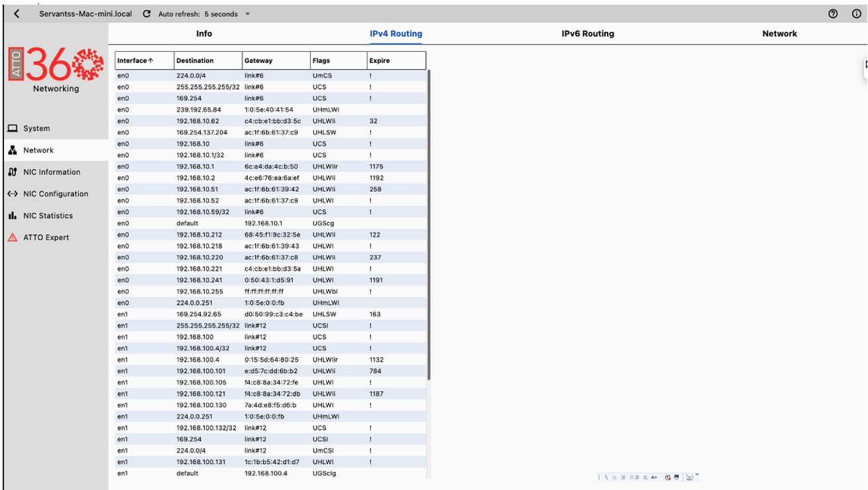The image size is (868, 490).
Task: Click the refresh icon beside Auto refresh
Action: tap(146, 14)
